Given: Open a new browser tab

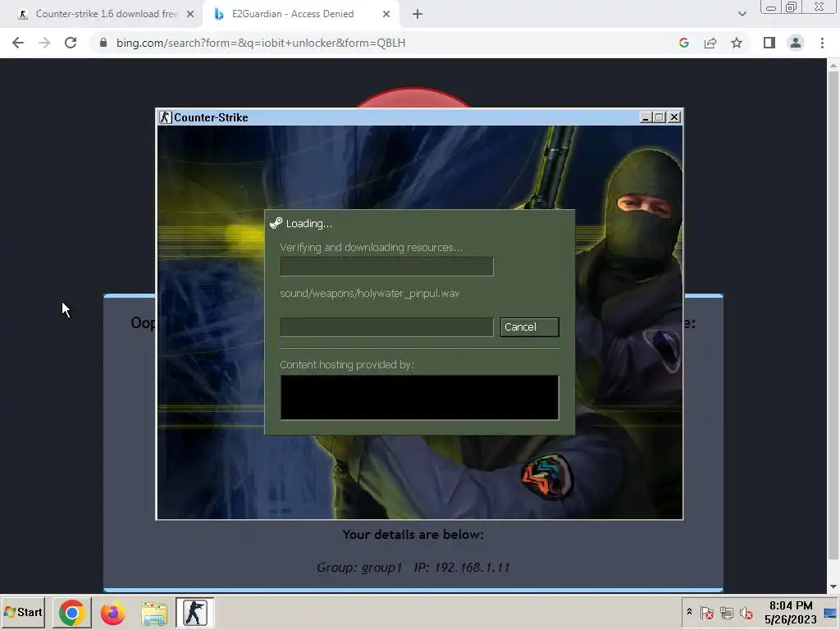Looking at the screenshot, I should [418, 14].
